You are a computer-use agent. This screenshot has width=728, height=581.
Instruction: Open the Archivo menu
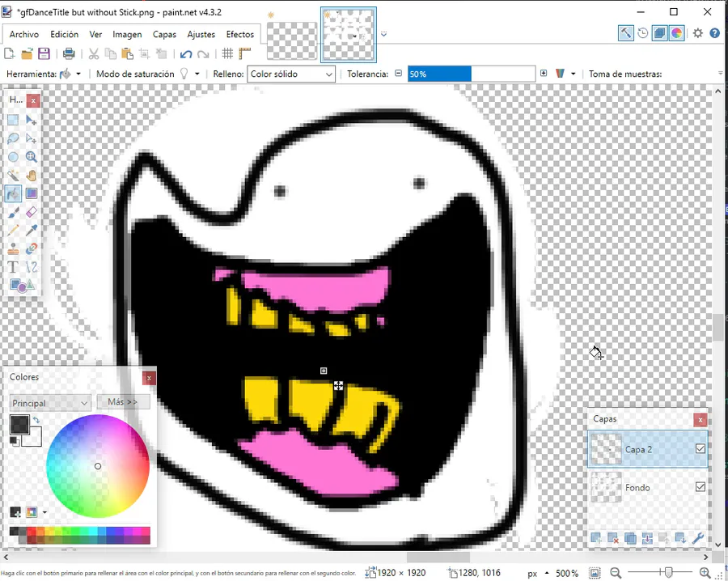point(24,34)
